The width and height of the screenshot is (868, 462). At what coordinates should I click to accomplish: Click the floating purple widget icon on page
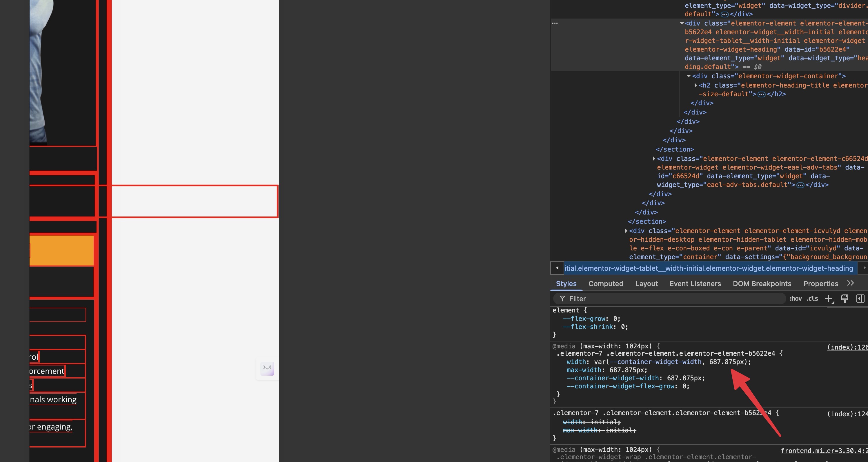(268, 368)
